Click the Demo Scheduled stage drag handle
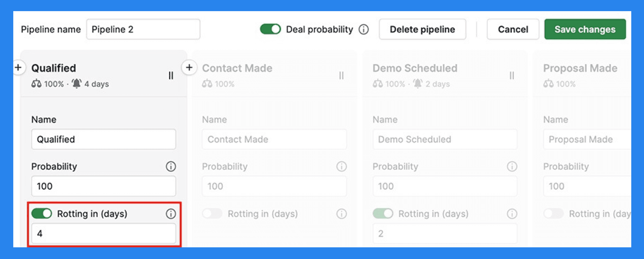 [512, 76]
